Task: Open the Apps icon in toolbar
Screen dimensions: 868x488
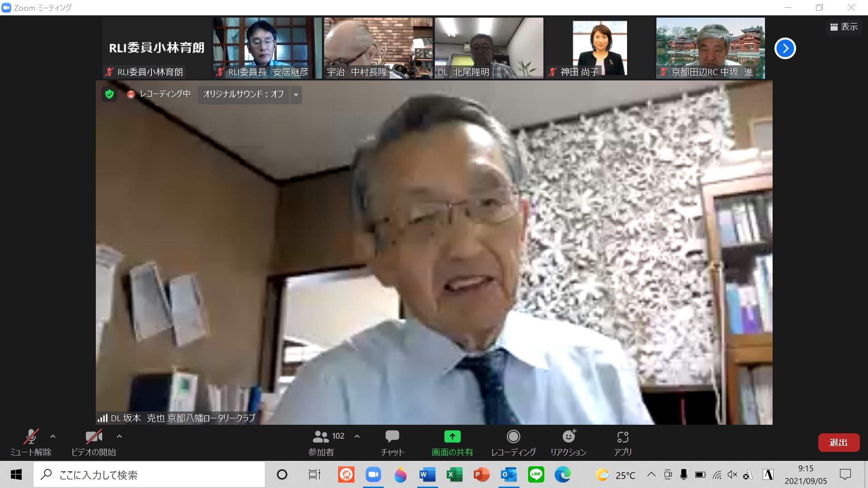Action: pyautogui.click(x=623, y=436)
